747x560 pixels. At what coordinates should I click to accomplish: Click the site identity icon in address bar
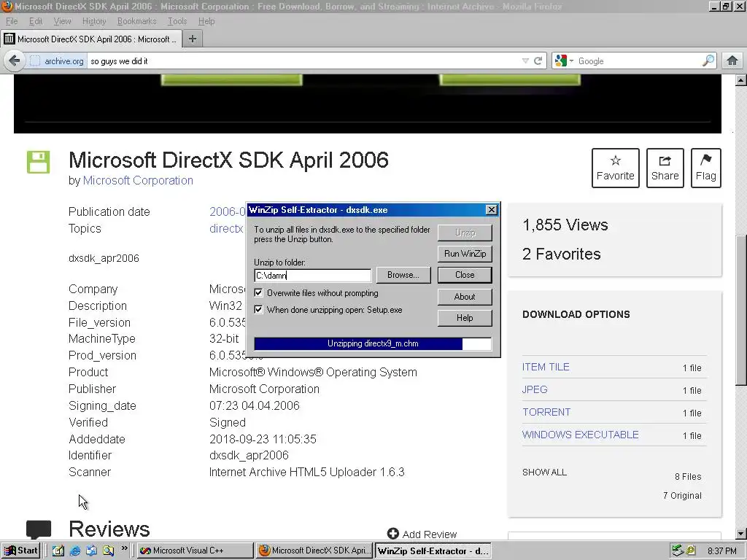[35, 61]
